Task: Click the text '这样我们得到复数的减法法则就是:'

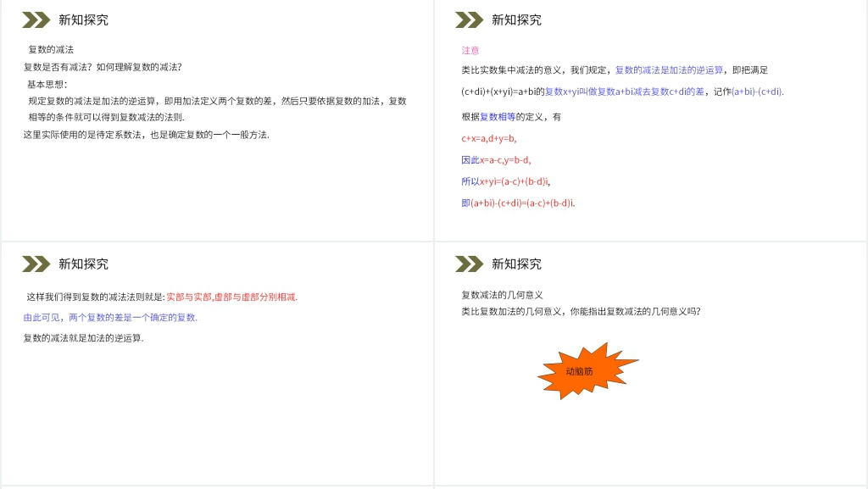Action: coord(97,297)
